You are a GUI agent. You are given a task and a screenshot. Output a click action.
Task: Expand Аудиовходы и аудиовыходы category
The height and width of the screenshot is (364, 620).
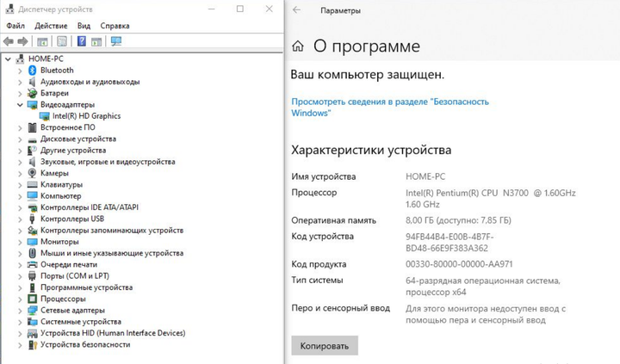(x=20, y=83)
